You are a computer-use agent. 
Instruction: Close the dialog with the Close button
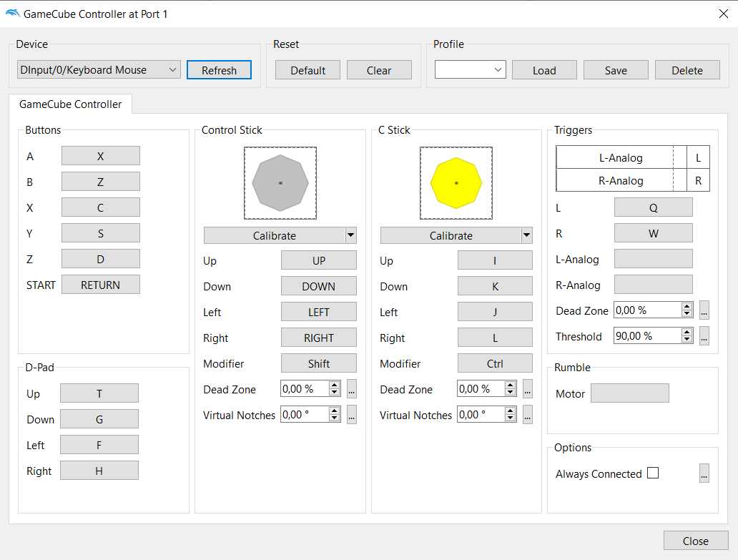pos(696,541)
